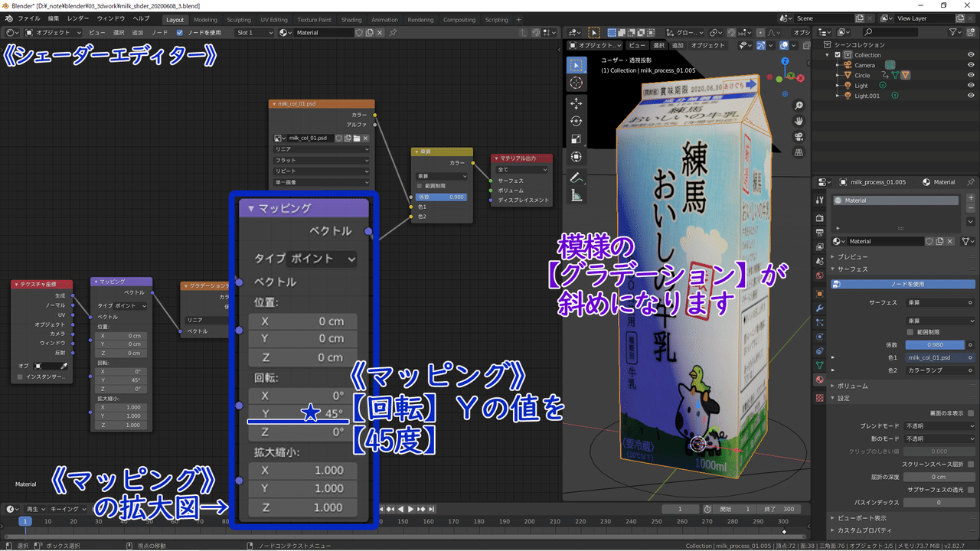The width and height of the screenshot is (980, 551).
Task: Select the Cursor tool in viewport toolbar
Action: coord(577,83)
